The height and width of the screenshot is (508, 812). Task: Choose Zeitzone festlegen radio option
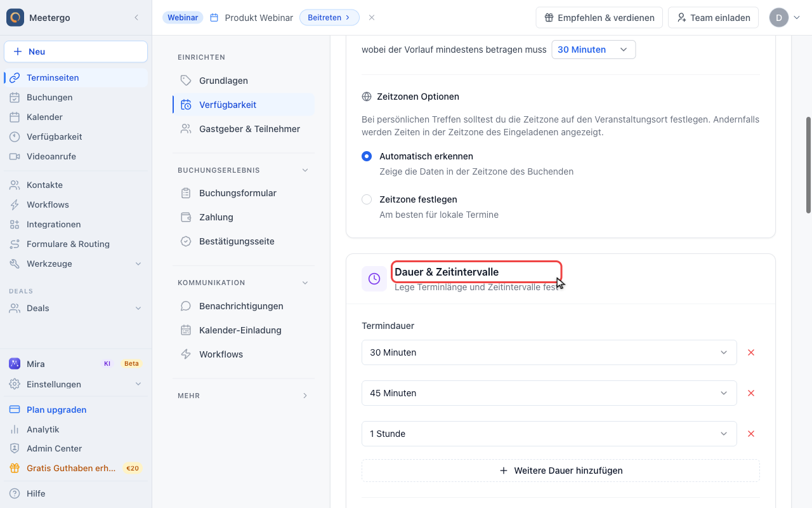(367, 199)
